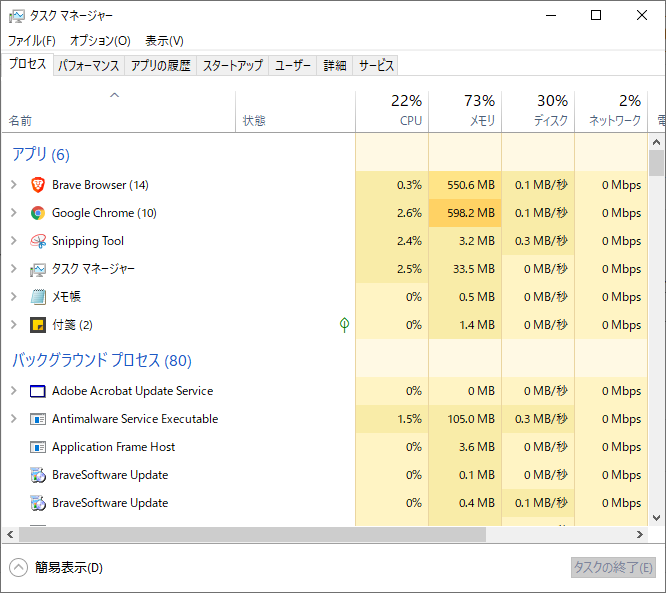
Task: Click the バックグラウンド プロセス (80) heading
Action: point(102,360)
